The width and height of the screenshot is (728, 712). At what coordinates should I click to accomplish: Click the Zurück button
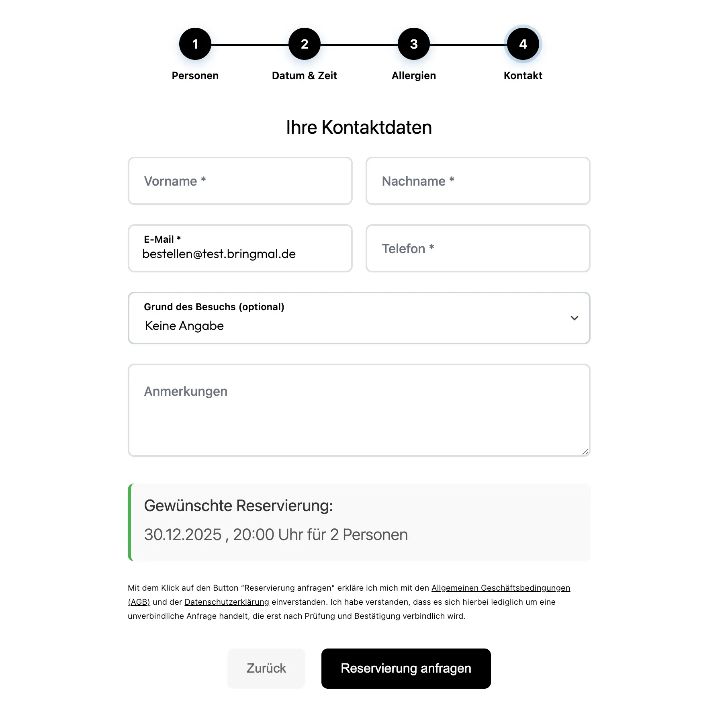click(x=266, y=668)
